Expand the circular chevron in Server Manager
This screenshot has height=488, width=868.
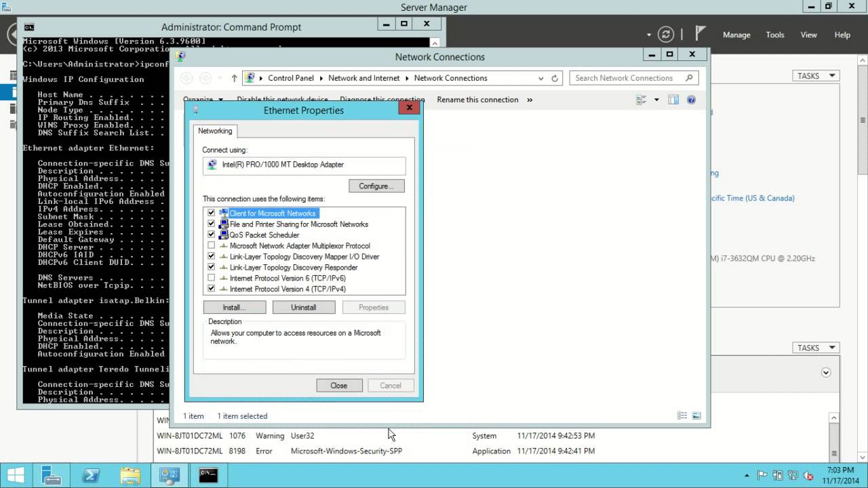pos(826,373)
